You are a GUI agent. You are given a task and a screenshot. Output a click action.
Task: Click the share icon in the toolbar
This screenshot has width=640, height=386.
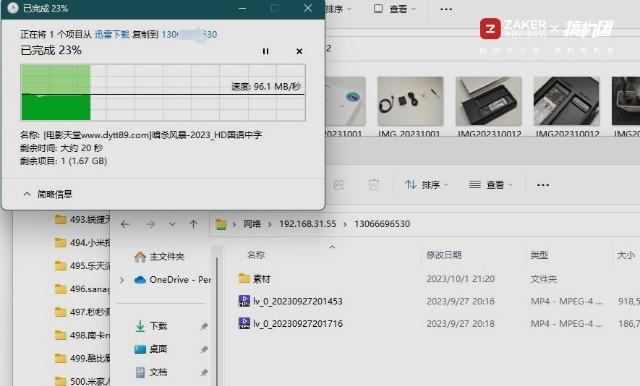coord(339,185)
